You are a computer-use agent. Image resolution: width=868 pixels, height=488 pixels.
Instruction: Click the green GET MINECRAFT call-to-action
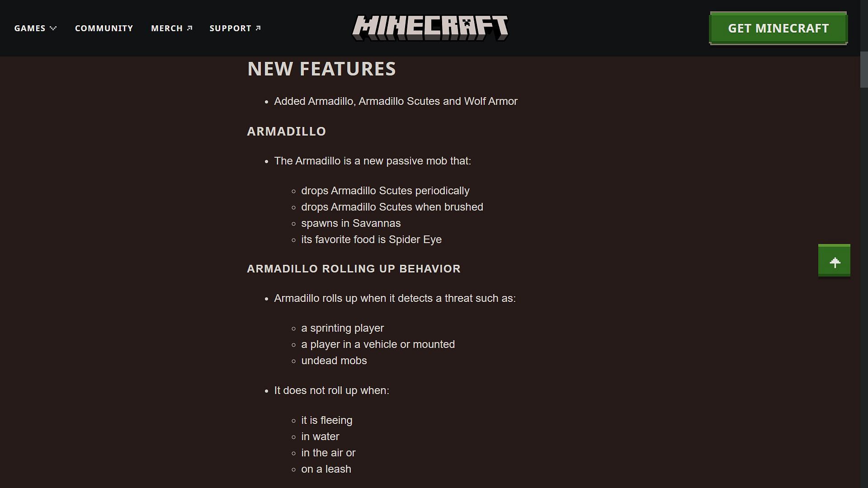(x=778, y=28)
